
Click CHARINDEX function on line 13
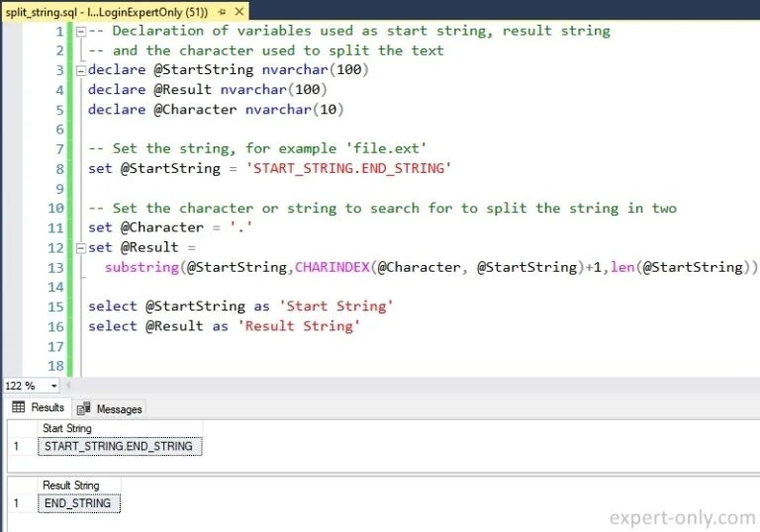pyautogui.click(x=332, y=267)
